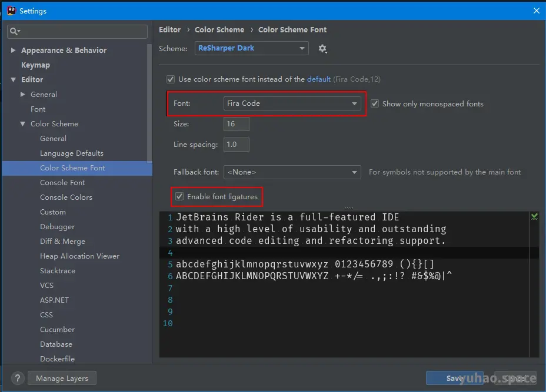The image size is (546, 392).
Task: Click the Color Scheme breadcrumb
Action: 219,29
